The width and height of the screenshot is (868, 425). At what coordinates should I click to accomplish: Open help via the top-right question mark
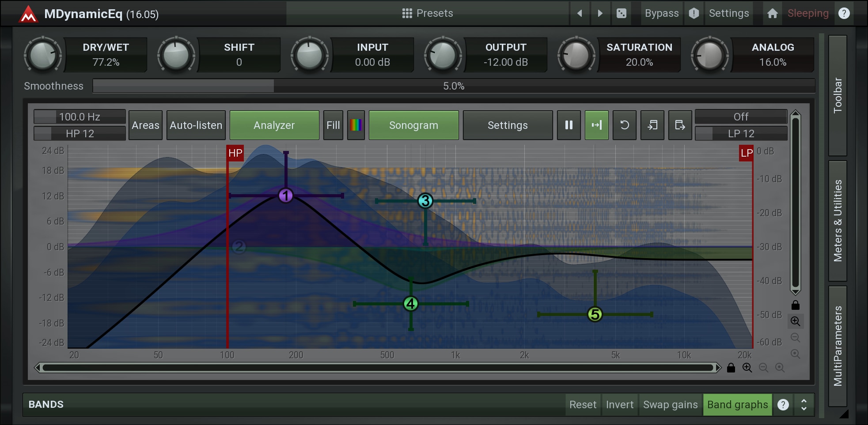[x=844, y=13]
